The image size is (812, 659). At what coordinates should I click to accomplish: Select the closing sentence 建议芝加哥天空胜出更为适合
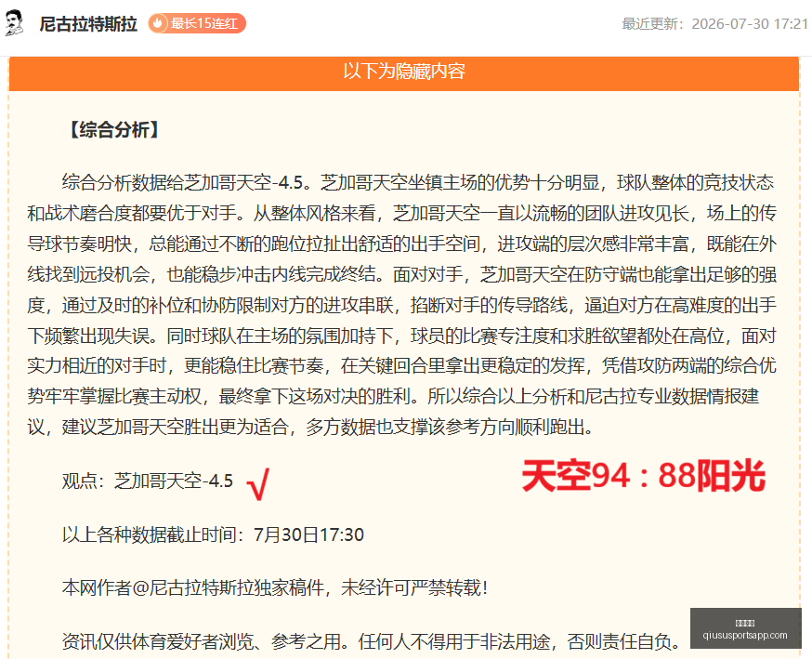[175, 427]
